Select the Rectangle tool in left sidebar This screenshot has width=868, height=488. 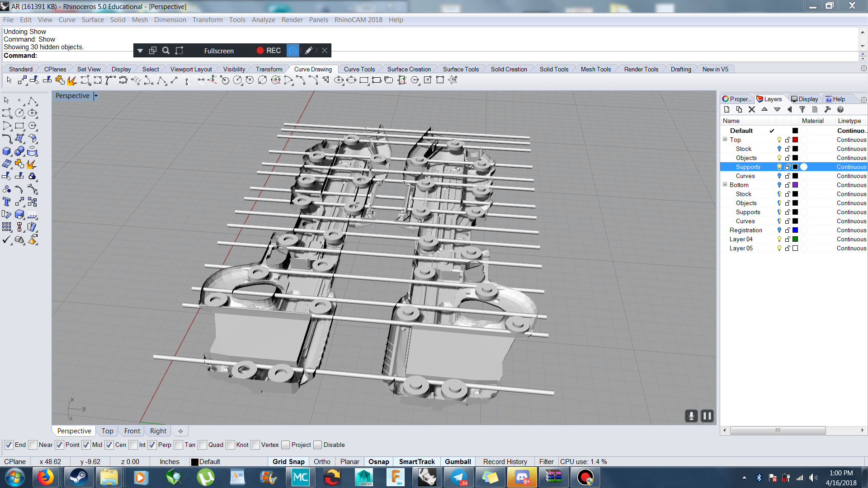(x=19, y=126)
